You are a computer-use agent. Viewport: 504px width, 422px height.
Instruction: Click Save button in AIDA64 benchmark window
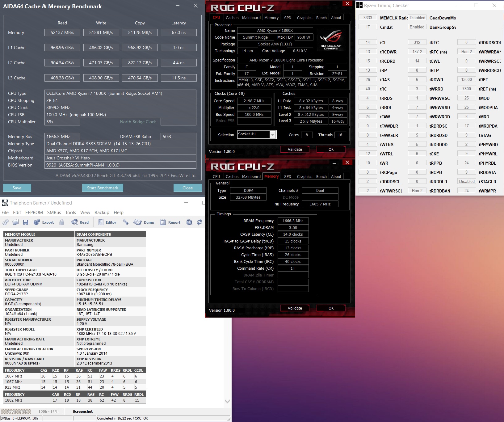coord(17,188)
